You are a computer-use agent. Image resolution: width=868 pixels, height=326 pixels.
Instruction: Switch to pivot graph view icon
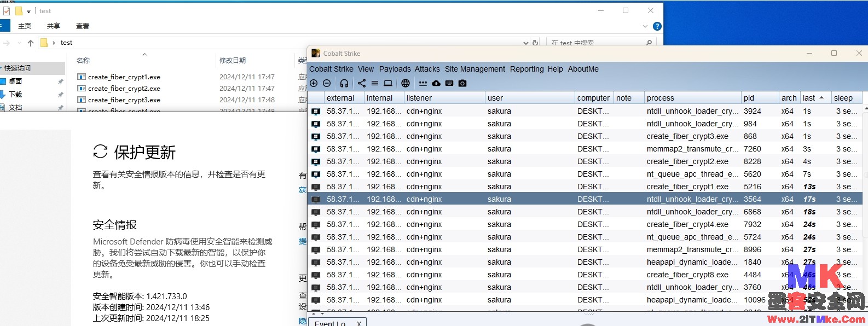pos(362,83)
